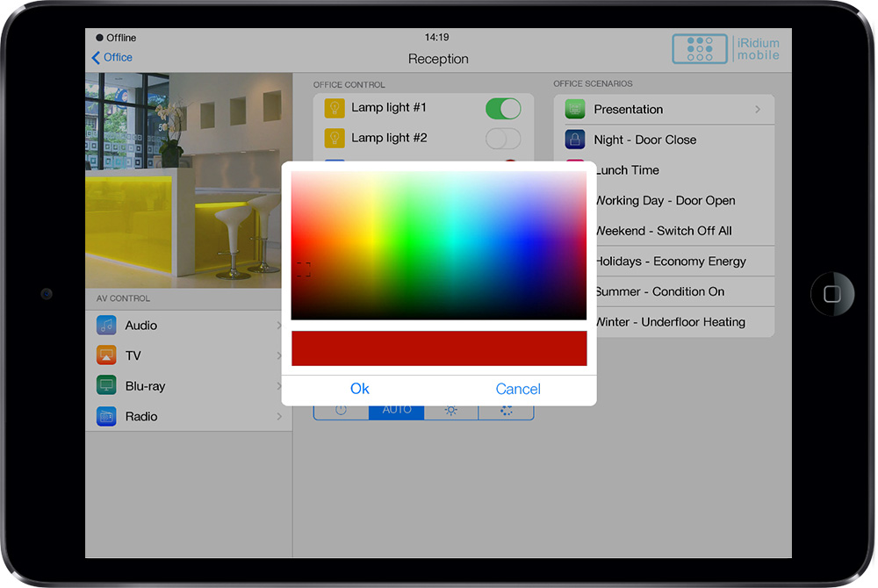Tap the Audio music note icon

click(x=106, y=326)
